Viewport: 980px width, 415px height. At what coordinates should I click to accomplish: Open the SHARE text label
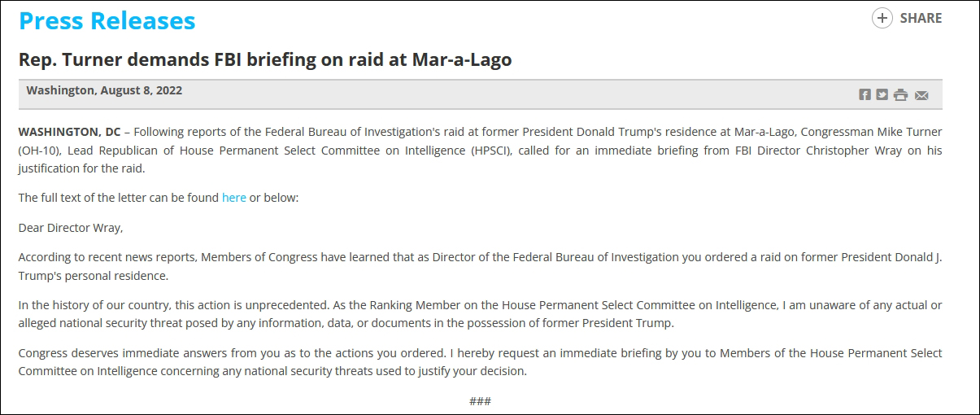tap(921, 18)
